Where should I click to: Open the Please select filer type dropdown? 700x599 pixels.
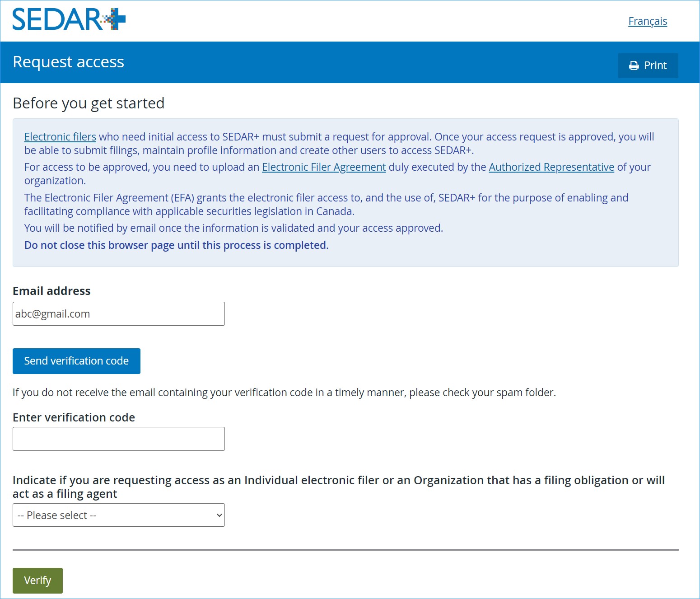click(119, 515)
